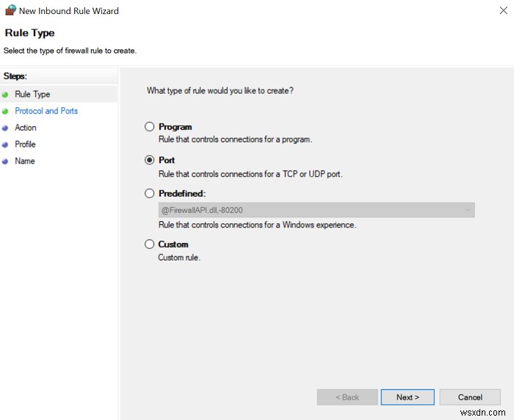
Task: Click the 'Steps:' header label
Action: (15, 76)
